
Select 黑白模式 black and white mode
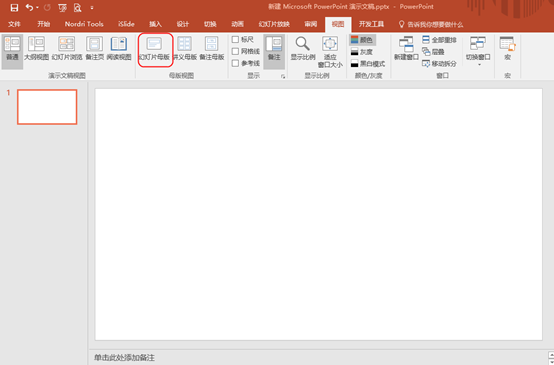point(368,64)
